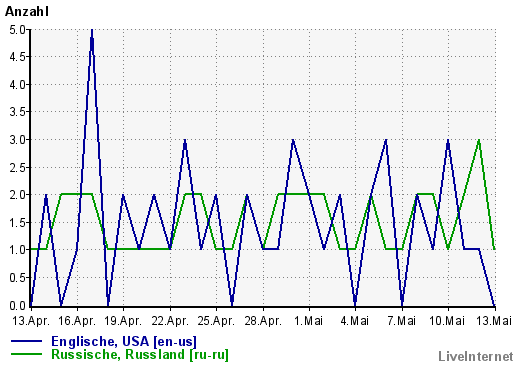The image size is (520, 366).
Task: Select the Englische, USA [en-us] legend text
Action: 124,341
